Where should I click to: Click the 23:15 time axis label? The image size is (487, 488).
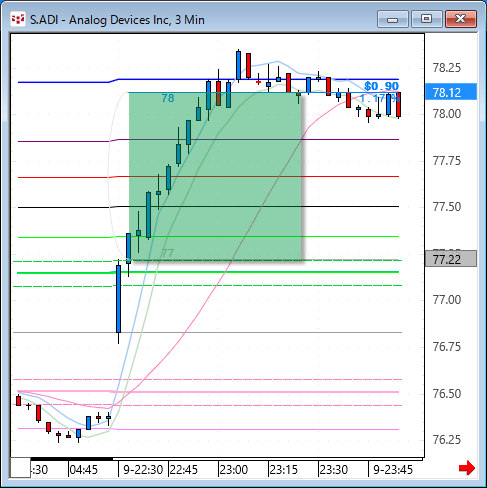coord(284,470)
